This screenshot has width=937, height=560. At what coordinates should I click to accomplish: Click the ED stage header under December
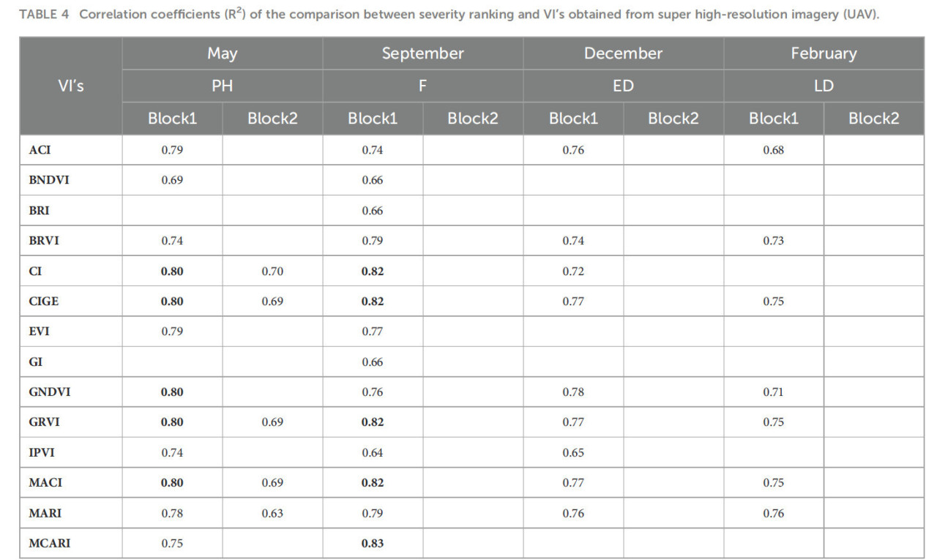[623, 86]
